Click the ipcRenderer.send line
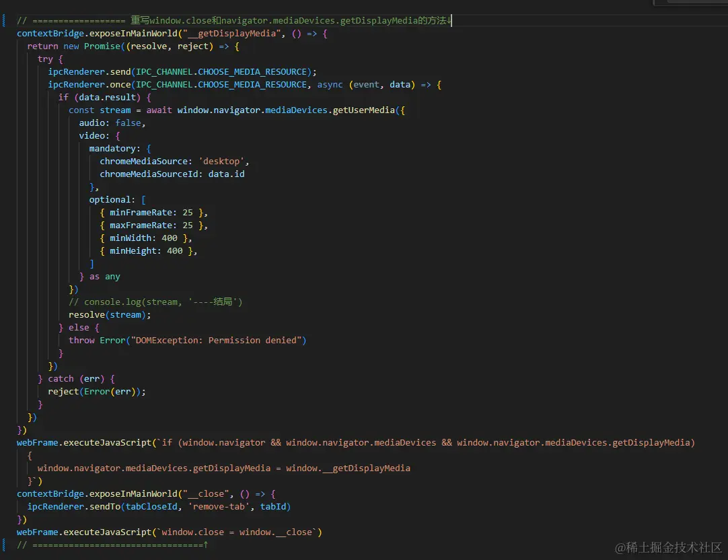Image resolution: width=728 pixels, height=560 pixels. point(182,71)
